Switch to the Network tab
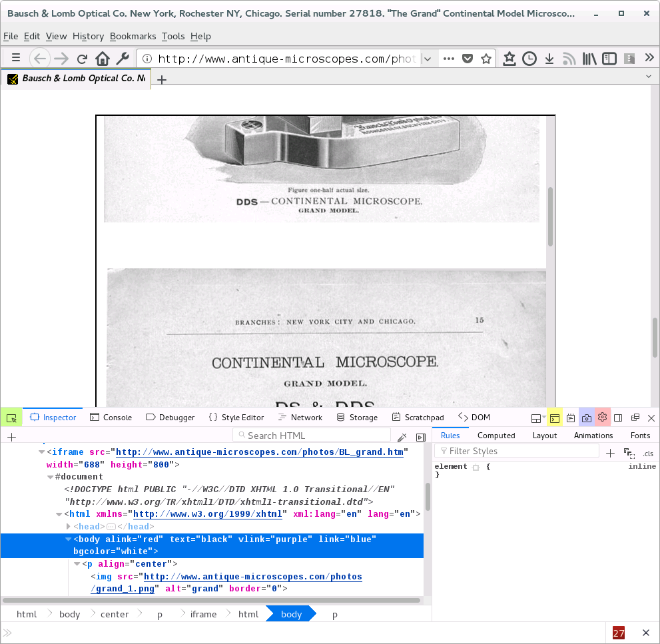The height and width of the screenshot is (644, 660). [300, 418]
